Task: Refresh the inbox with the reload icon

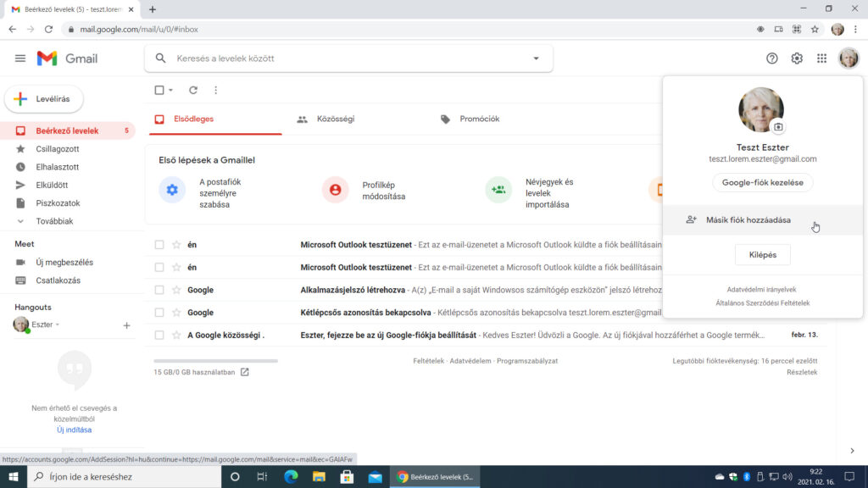Action: coord(193,90)
